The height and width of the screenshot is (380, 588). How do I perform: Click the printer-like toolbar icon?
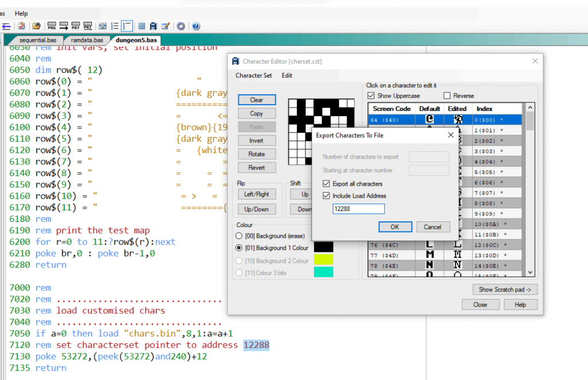[x=102, y=26]
